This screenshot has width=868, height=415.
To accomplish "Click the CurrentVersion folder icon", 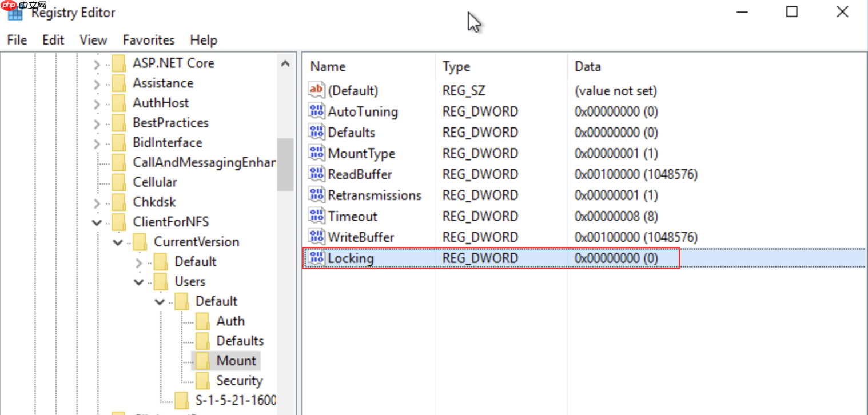I will point(140,242).
